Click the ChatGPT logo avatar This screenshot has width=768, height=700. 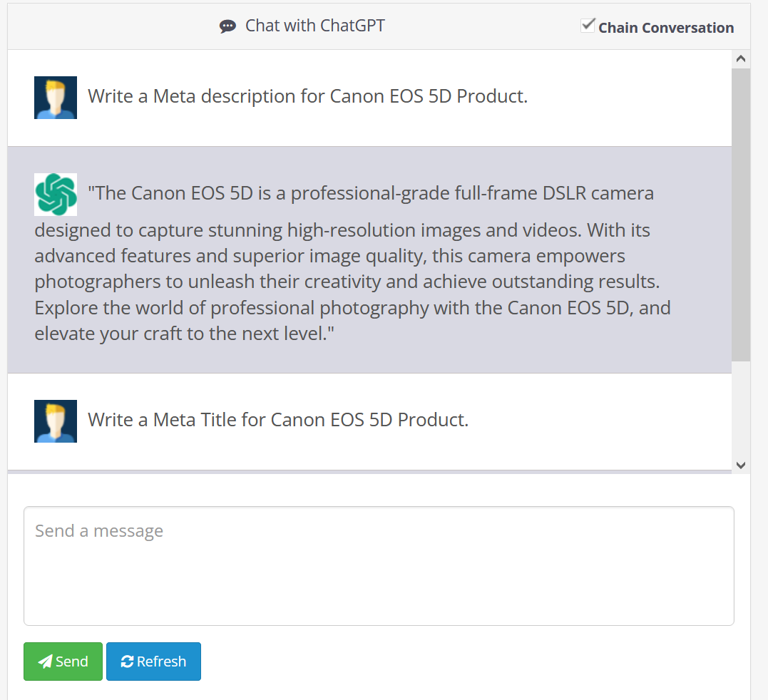tap(56, 195)
